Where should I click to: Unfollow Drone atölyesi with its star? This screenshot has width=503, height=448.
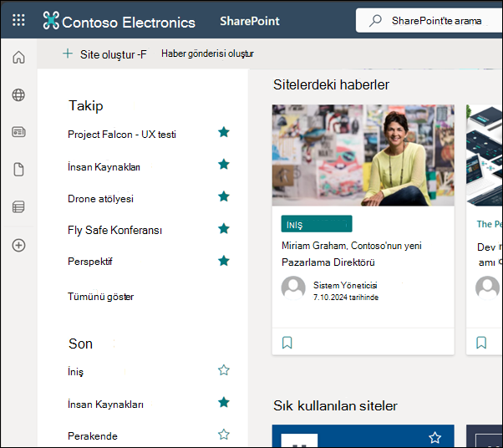[224, 196]
